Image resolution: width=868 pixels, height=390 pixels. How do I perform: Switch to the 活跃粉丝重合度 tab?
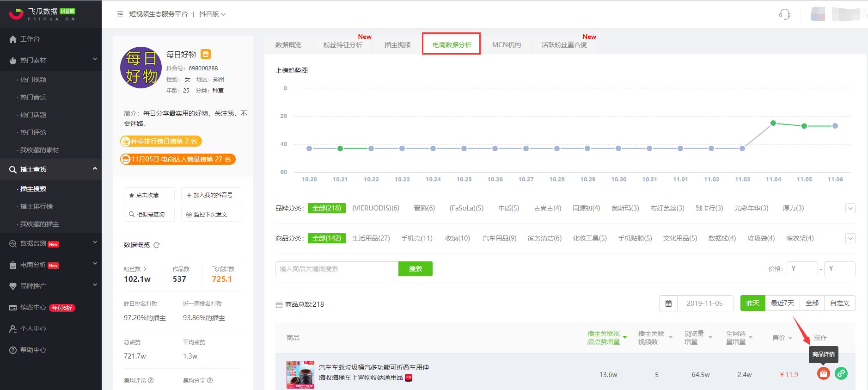tap(564, 45)
